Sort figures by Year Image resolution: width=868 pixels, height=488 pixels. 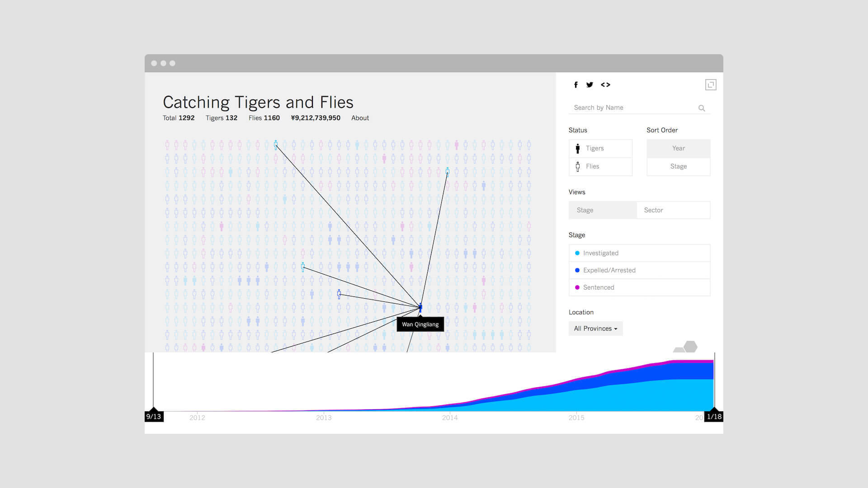coord(678,148)
